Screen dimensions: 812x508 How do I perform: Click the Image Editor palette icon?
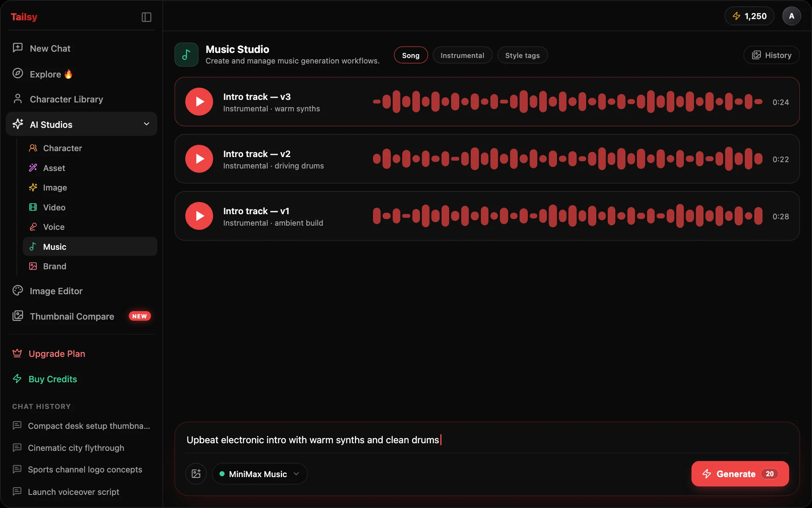coord(18,290)
